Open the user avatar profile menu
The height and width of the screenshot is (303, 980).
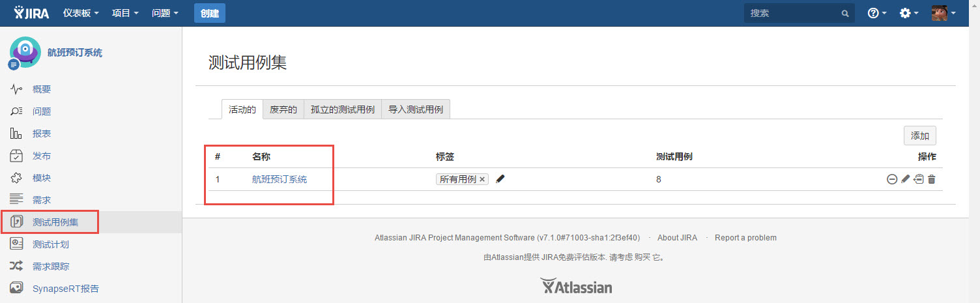[944, 13]
